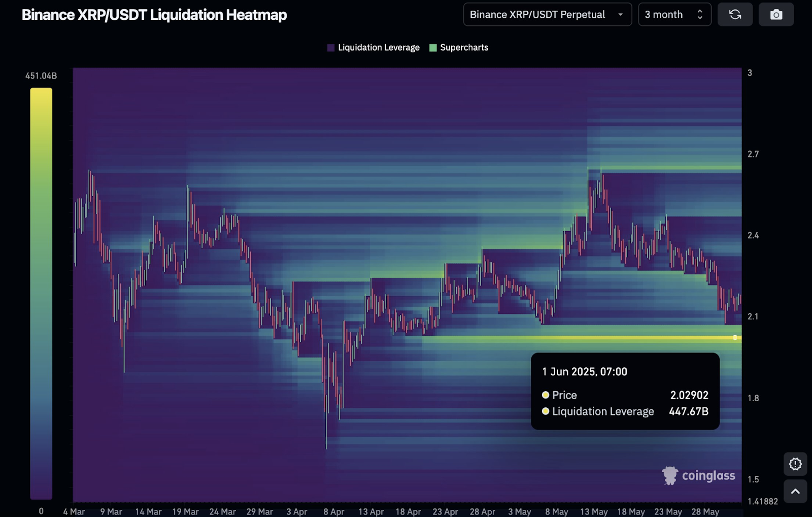The image size is (812, 517).
Task: Click the 14 Mar date axis label
Action: click(x=148, y=511)
